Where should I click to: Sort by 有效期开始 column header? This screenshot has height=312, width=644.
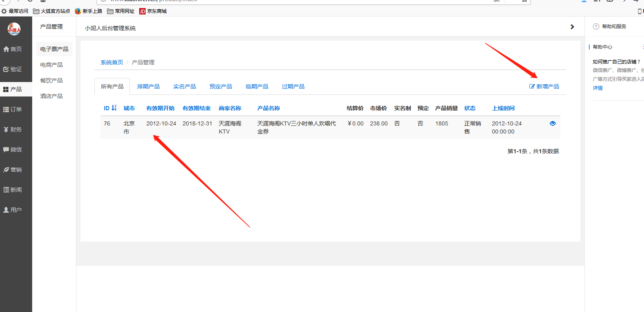tap(160, 108)
